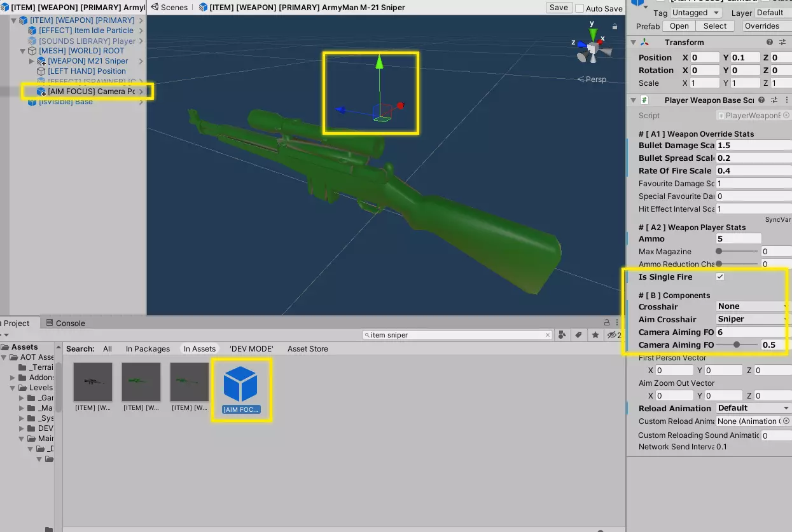Select the 'In Packages' search scope
792x532 pixels.
point(148,349)
